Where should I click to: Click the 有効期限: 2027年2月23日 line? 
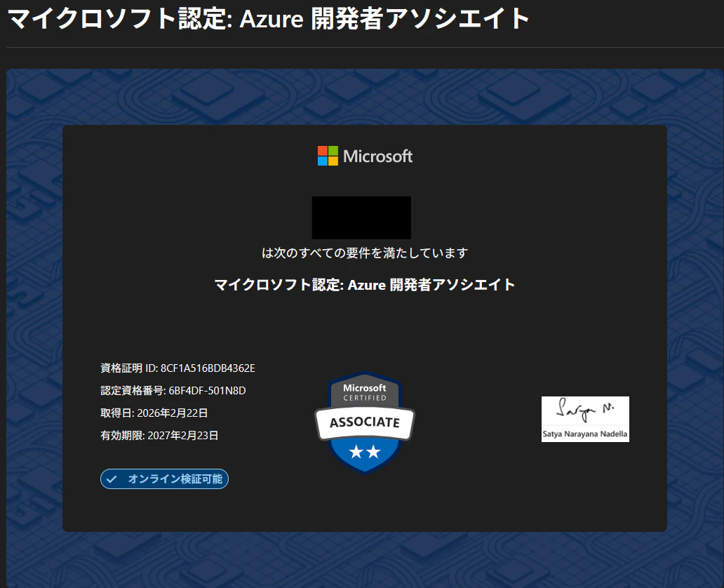click(x=159, y=436)
